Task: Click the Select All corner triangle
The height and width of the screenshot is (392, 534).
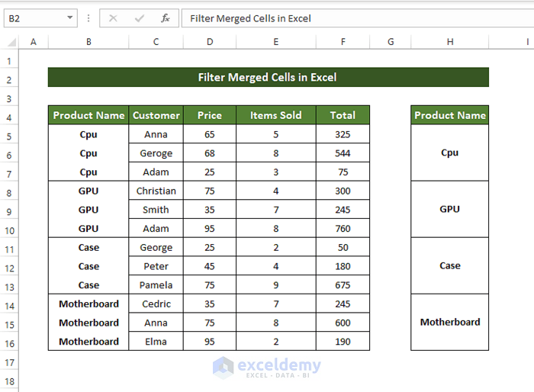Action: pos(11,42)
